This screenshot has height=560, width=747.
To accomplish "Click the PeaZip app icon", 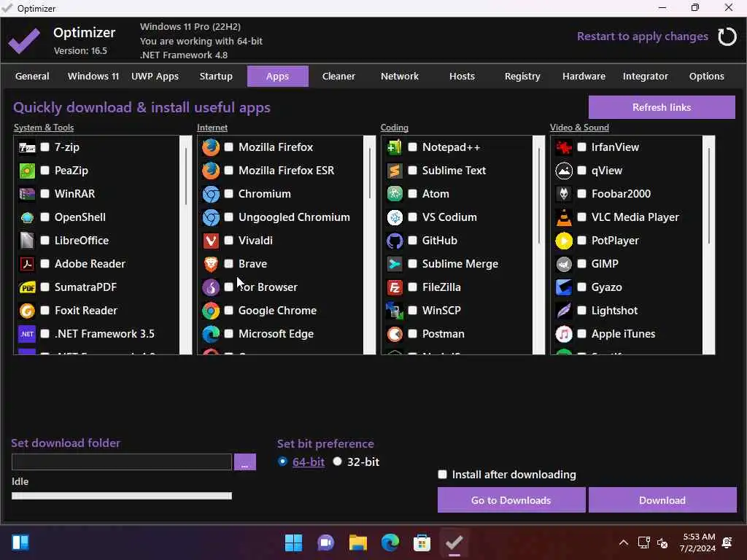I will point(27,171).
